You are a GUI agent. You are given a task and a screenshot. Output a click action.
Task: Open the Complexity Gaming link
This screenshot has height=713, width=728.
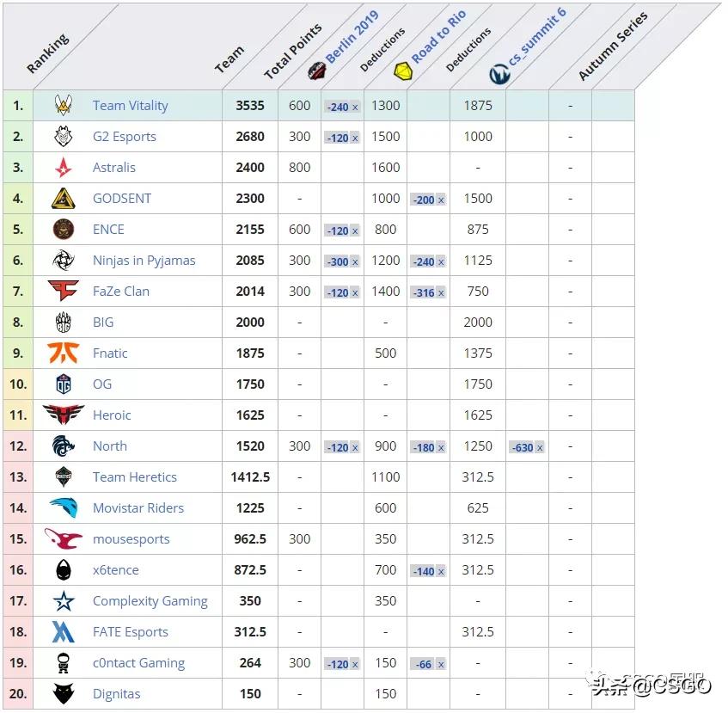click(150, 601)
